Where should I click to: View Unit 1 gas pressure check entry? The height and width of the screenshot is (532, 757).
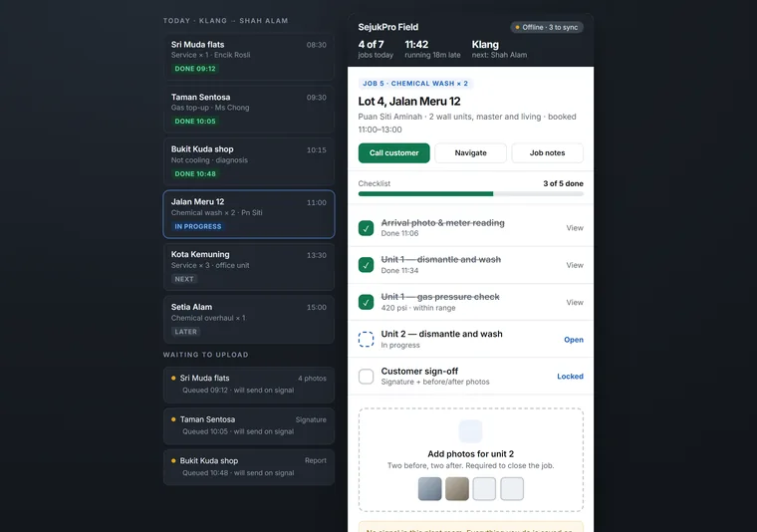click(575, 302)
